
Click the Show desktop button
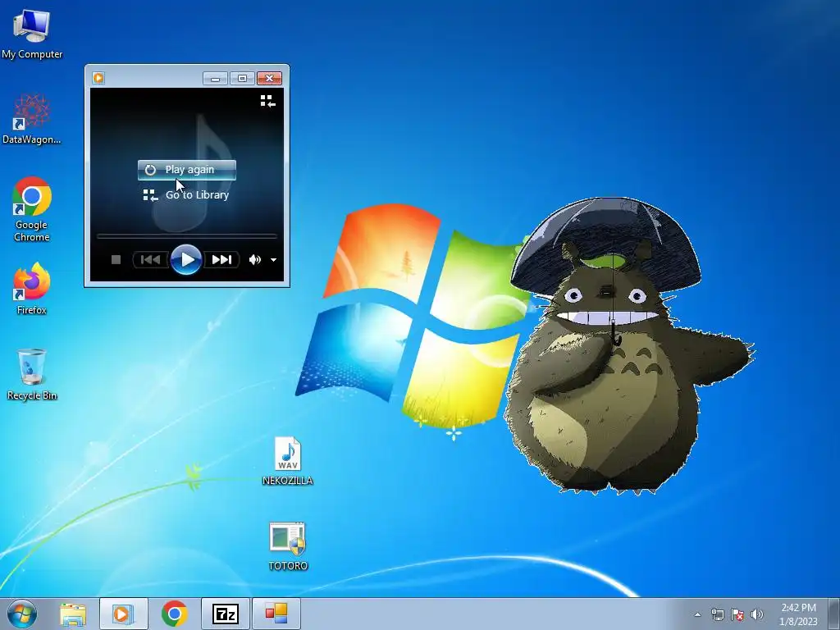[834, 614]
